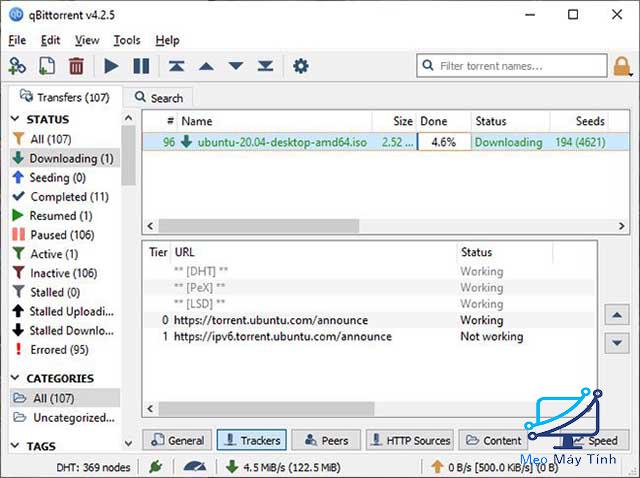
Task: Select the ipv6.torrent.ubuntu.com tracker row
Action: (370, 336)
